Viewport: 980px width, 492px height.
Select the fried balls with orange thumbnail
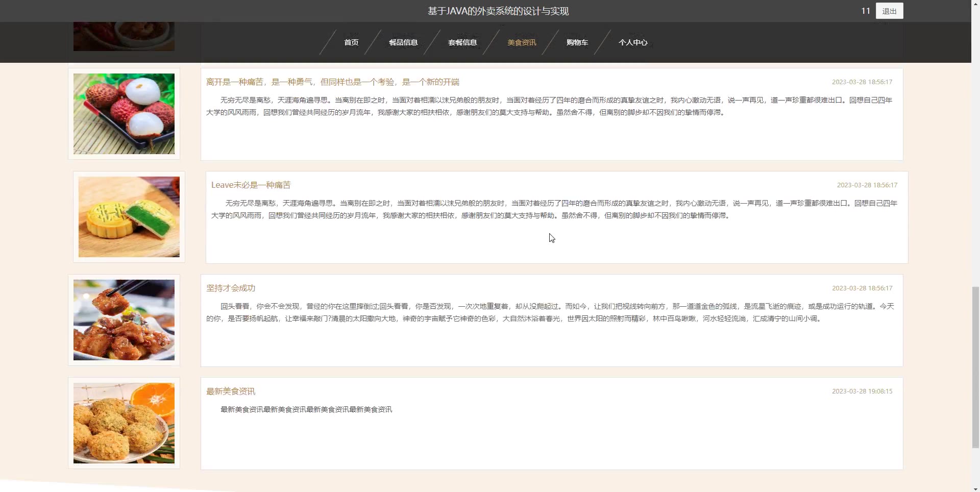[124, 423]
